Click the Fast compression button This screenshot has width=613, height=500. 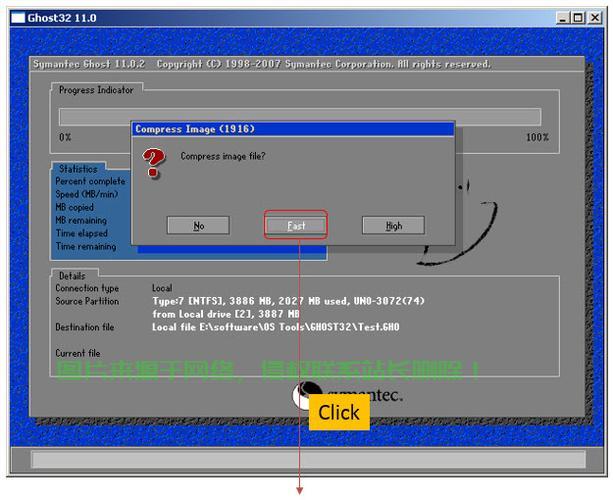pyautogui.click(x=296, y=226)
